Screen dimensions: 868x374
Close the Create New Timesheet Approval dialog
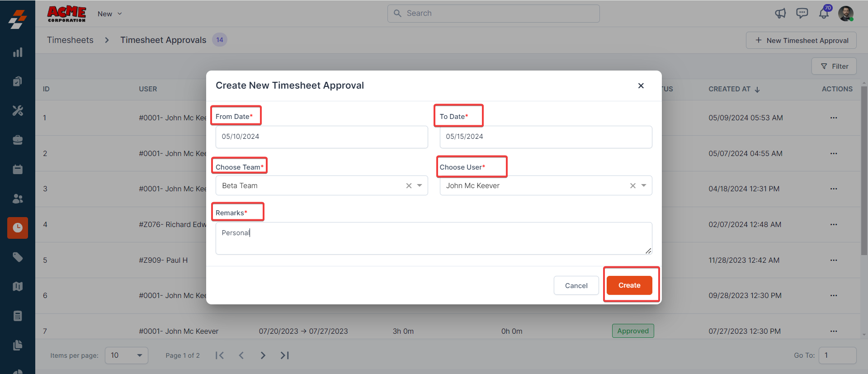pos(641,86)
